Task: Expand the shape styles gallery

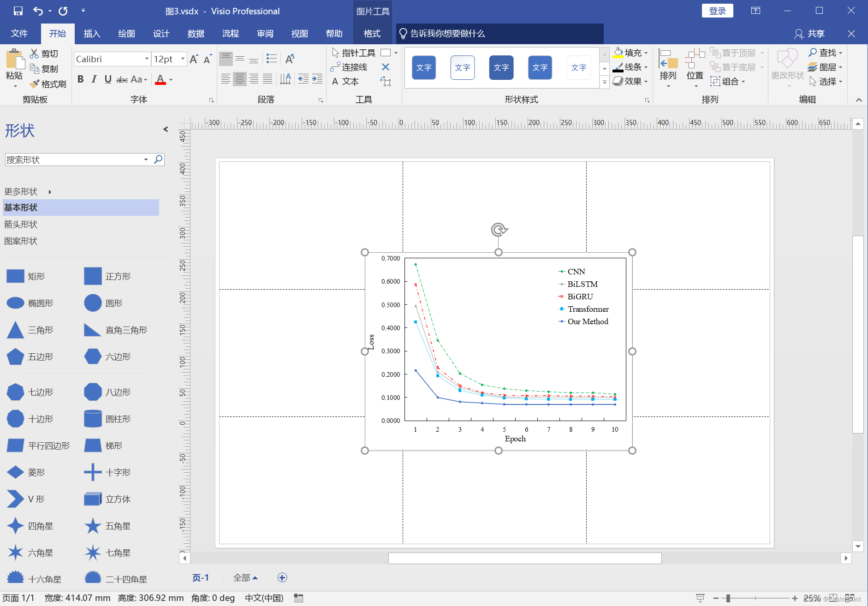Action: coord(604,83)
